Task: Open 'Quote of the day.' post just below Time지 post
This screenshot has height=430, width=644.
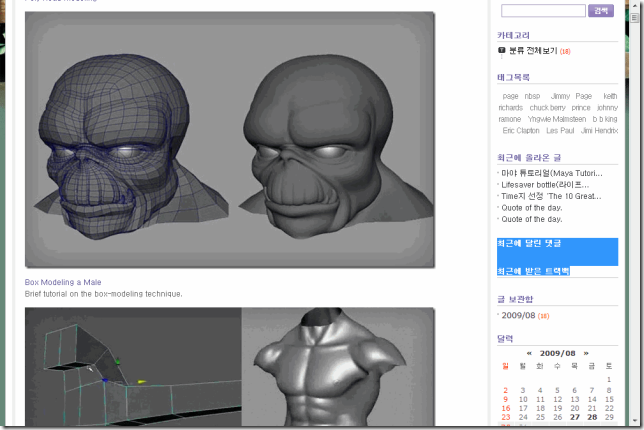Action: pos(531,208)
